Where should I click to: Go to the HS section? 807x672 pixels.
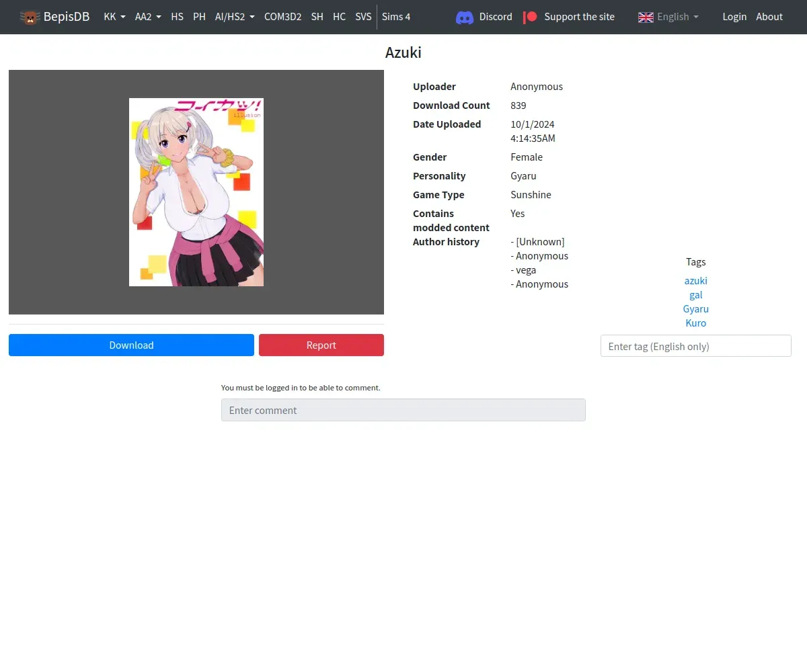[x=177, y=17]
